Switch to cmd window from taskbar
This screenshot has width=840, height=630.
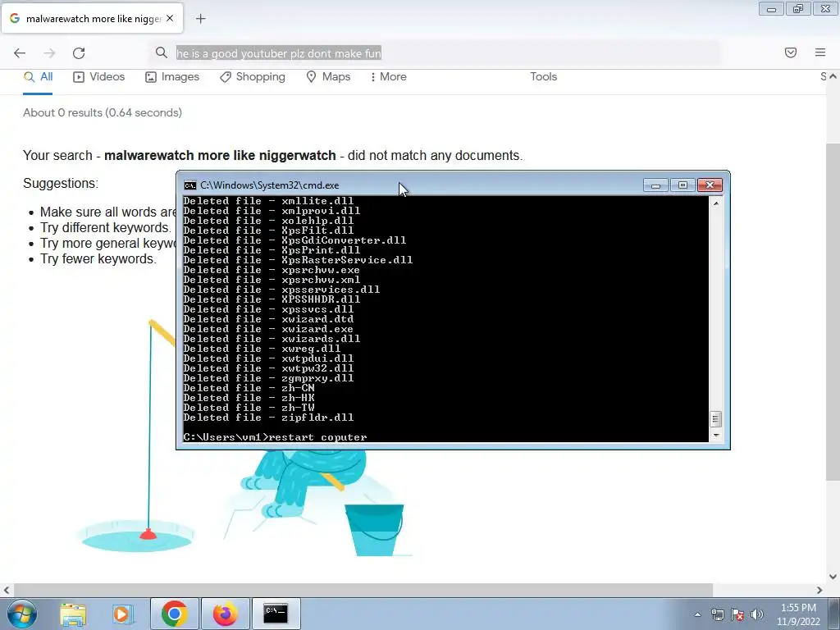click(276, 614)
